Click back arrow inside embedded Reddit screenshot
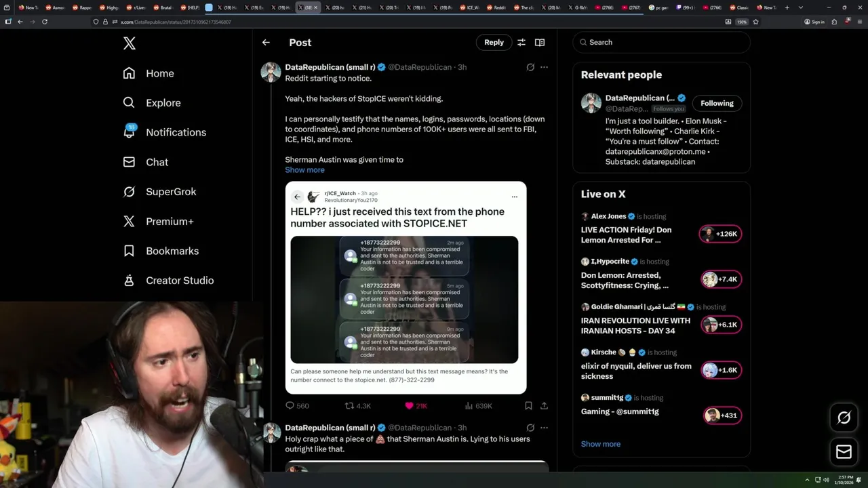 tap(297, 197)
